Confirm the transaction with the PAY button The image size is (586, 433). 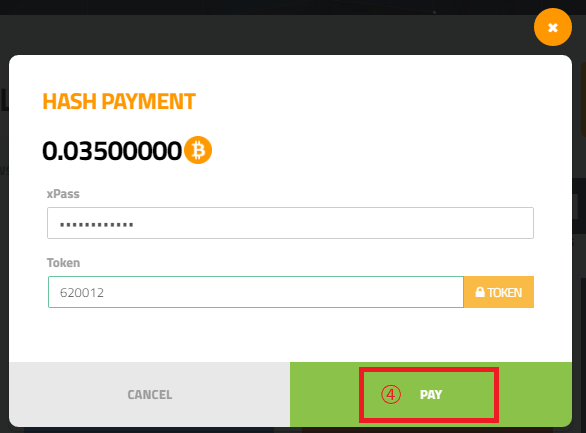tap(431, 395)
